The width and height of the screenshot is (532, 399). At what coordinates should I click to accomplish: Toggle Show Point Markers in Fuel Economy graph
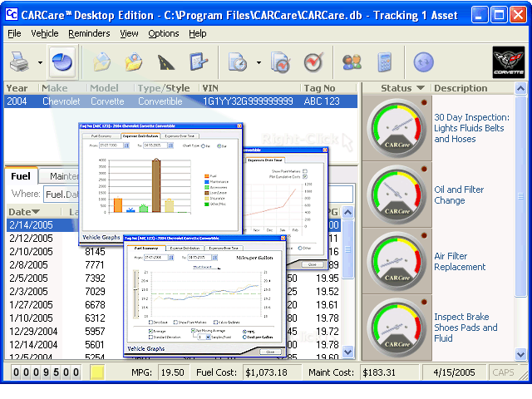(x=175, y=323)
